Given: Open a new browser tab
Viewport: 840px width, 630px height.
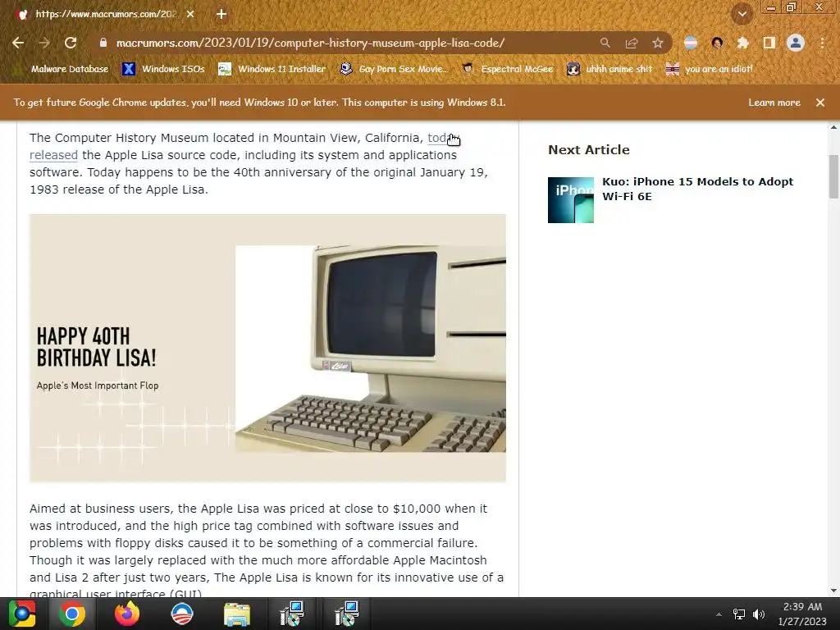Looking at the screenshot, I should (x=221, y=14).
